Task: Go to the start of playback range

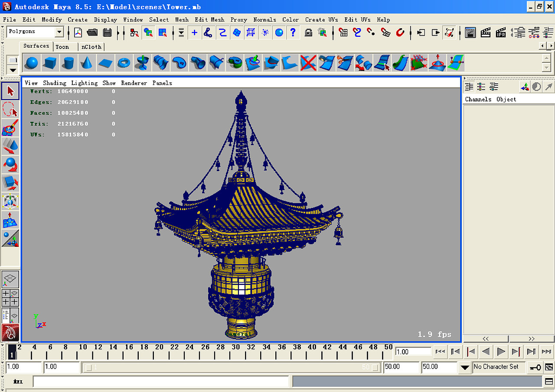Action: [440, 352]
